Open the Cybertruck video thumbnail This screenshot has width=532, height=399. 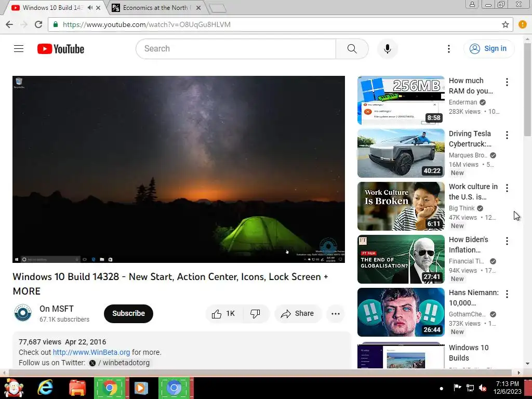(401, 153)
